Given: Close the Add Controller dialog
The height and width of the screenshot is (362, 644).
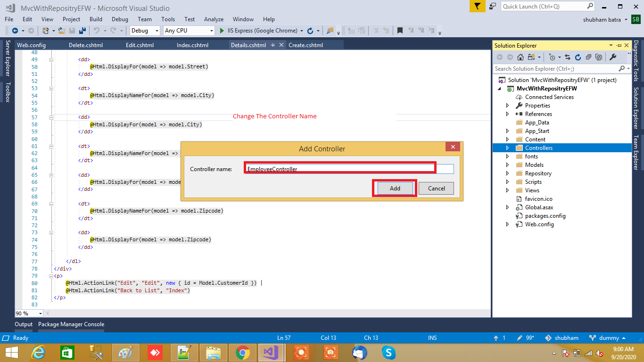Looking at the screenshot, I should (x=453, y=147).
